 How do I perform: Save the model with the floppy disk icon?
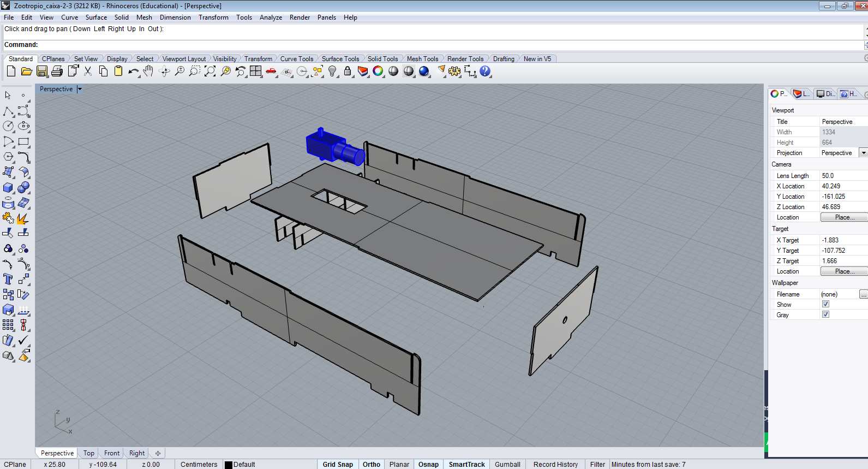(x=41, y=71)
